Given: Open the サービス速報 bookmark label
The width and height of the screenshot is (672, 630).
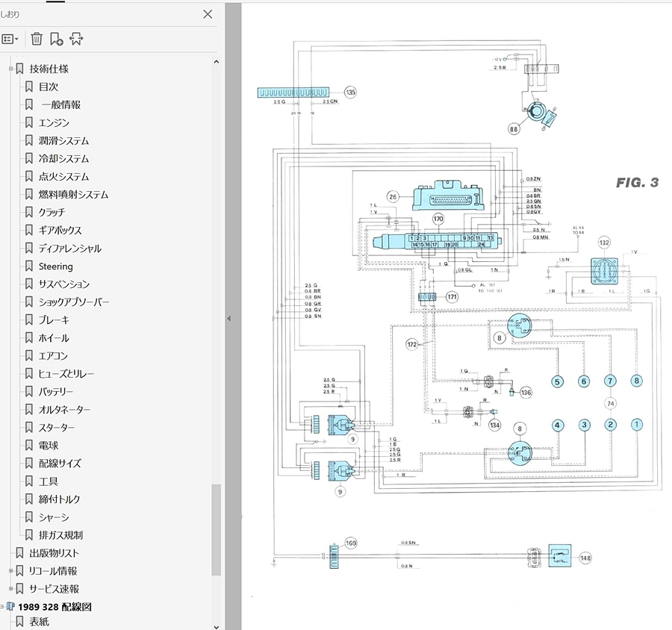Looking at the screenshot, I should pos(55,589).
